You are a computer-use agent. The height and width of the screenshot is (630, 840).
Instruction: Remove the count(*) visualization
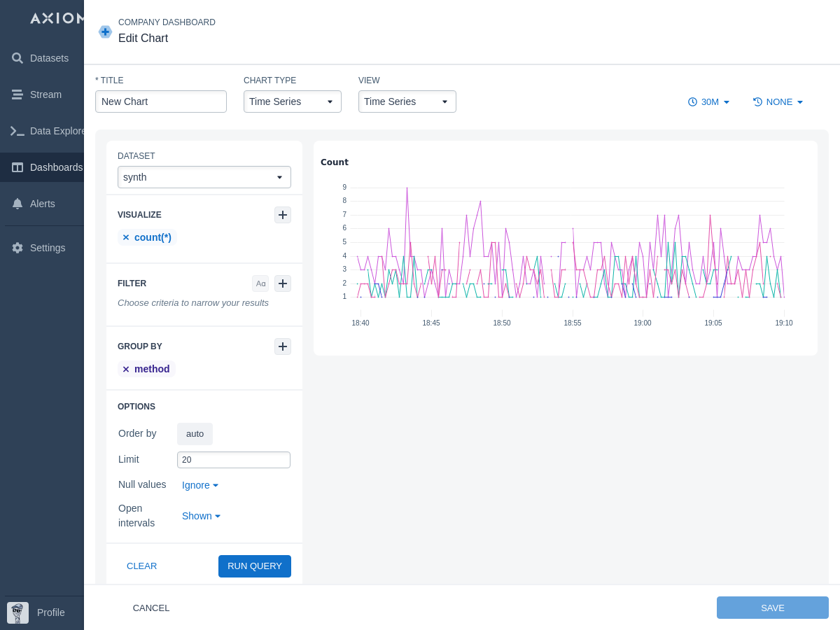(x=126, y=237)
